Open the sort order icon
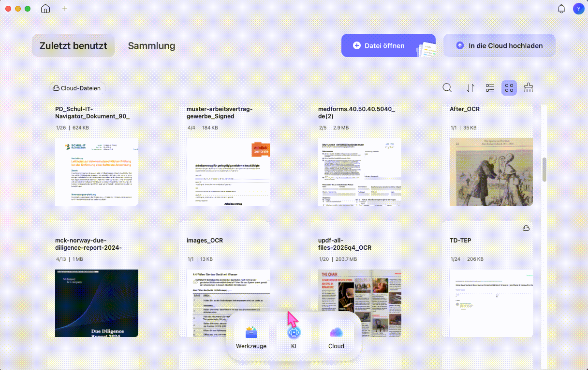Screen dimensions: 588x370 point(470,88)
